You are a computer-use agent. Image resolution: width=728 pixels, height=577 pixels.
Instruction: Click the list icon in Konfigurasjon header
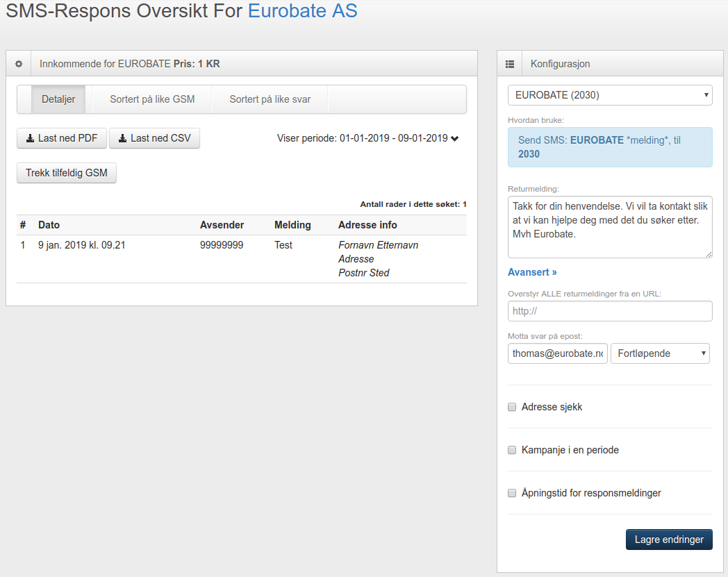point(510,64)
